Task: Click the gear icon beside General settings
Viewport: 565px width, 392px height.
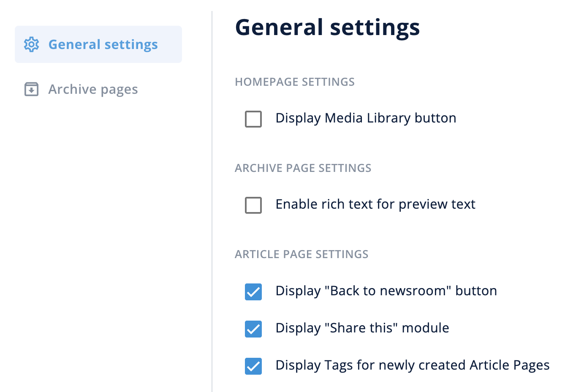Action: point(31,44)
